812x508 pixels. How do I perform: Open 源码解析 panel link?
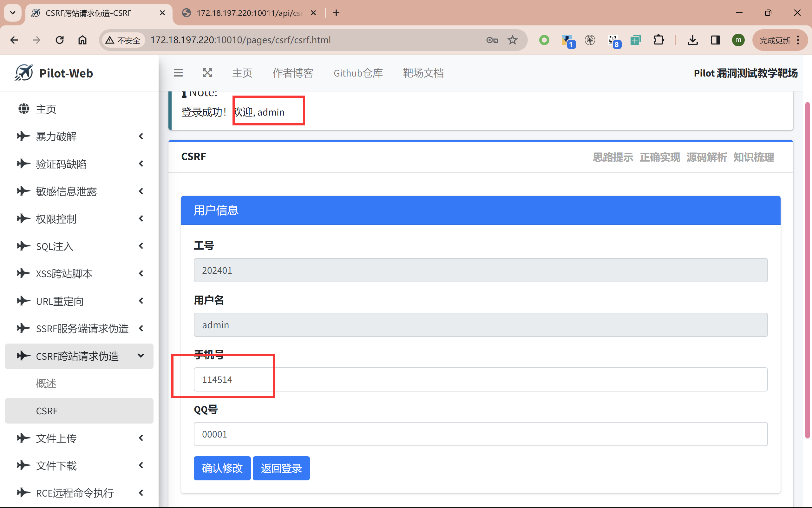(x=707, y=157)
